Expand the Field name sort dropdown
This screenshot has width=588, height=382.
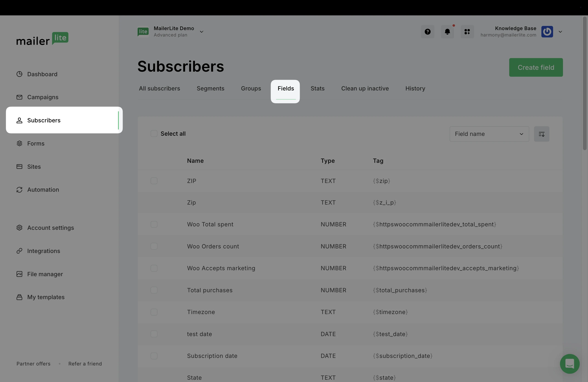coord(489,134)
